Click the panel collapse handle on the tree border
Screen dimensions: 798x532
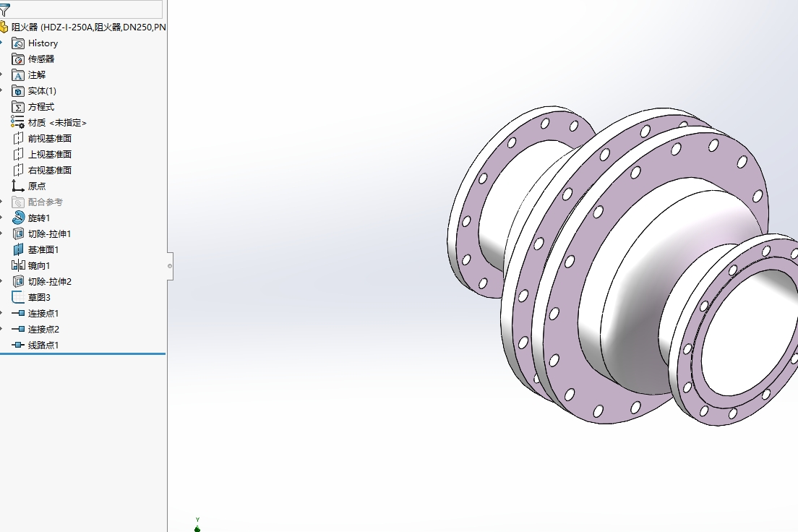tap(170, 266)
